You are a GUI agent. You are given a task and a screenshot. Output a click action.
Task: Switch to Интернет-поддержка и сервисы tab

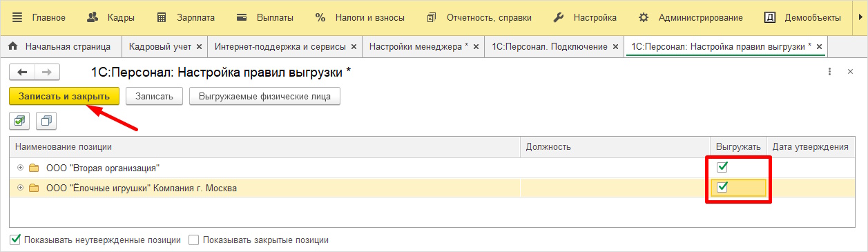click(280, 47)
